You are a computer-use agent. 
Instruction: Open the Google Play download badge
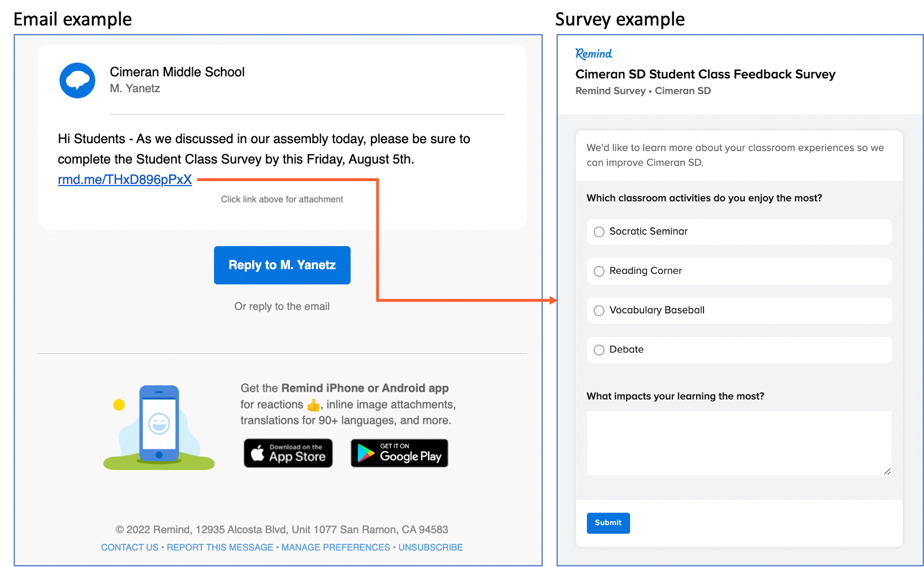(x=399, y=453)
